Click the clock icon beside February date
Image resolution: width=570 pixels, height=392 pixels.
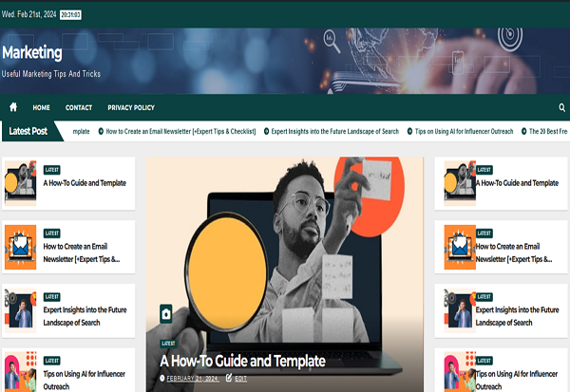(x=162, y=378)
